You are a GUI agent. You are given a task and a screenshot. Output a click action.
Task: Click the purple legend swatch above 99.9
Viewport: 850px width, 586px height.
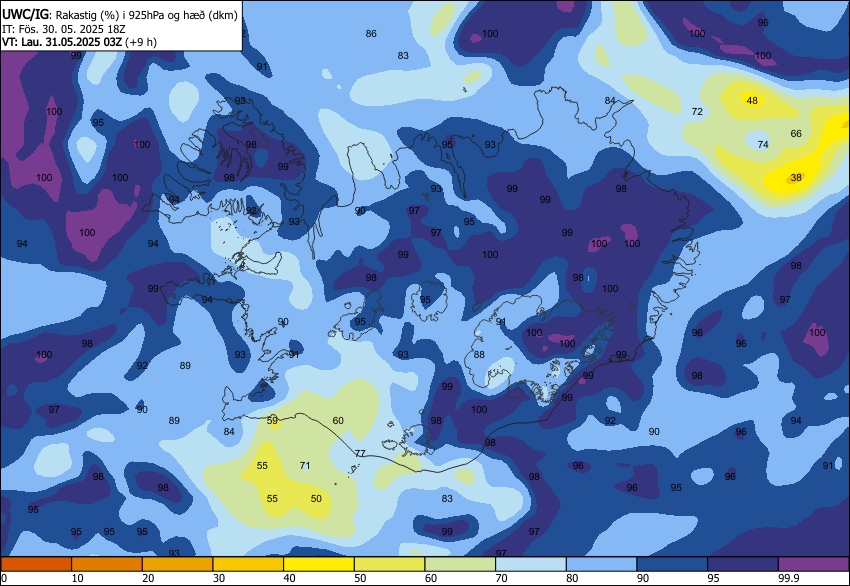click(x=814, y=564)
